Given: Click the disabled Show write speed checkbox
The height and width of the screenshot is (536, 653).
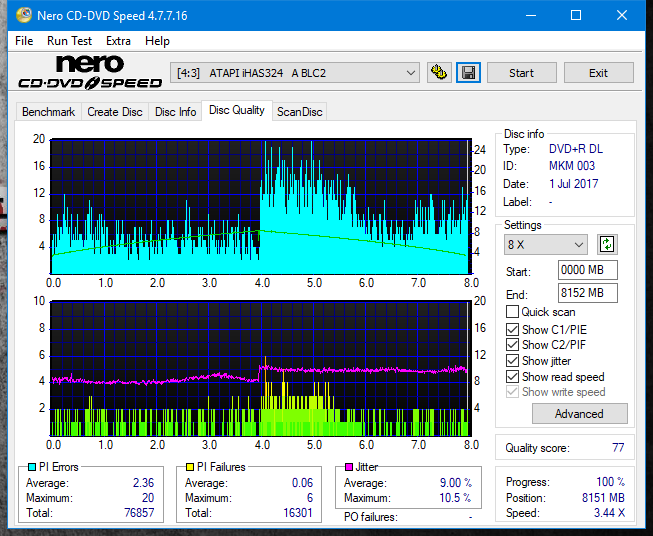Looking at the screenshot, I should [x=512, y=392].
